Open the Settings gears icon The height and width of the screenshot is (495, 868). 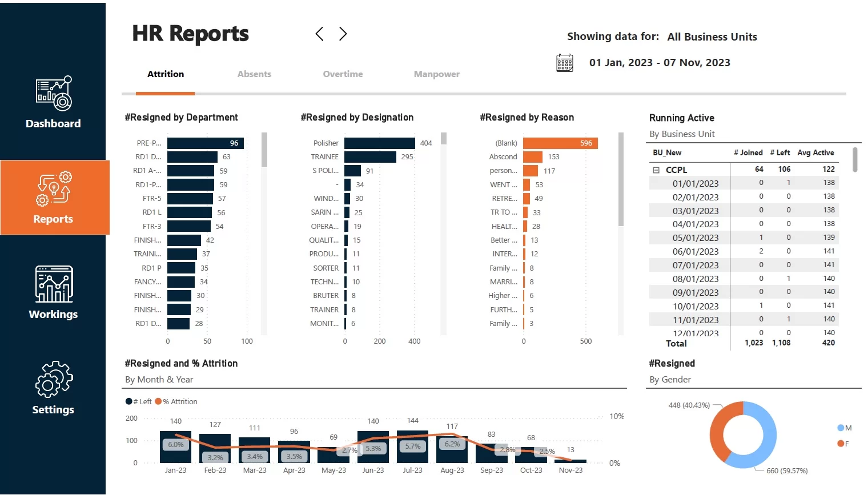coord(54,379)
